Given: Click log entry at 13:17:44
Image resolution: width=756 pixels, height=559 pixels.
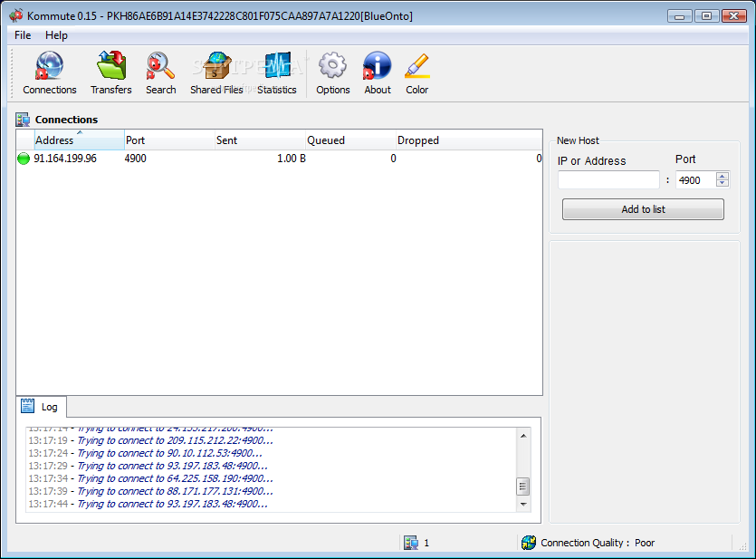Looking at the screenshot, I should click(148, 504).
